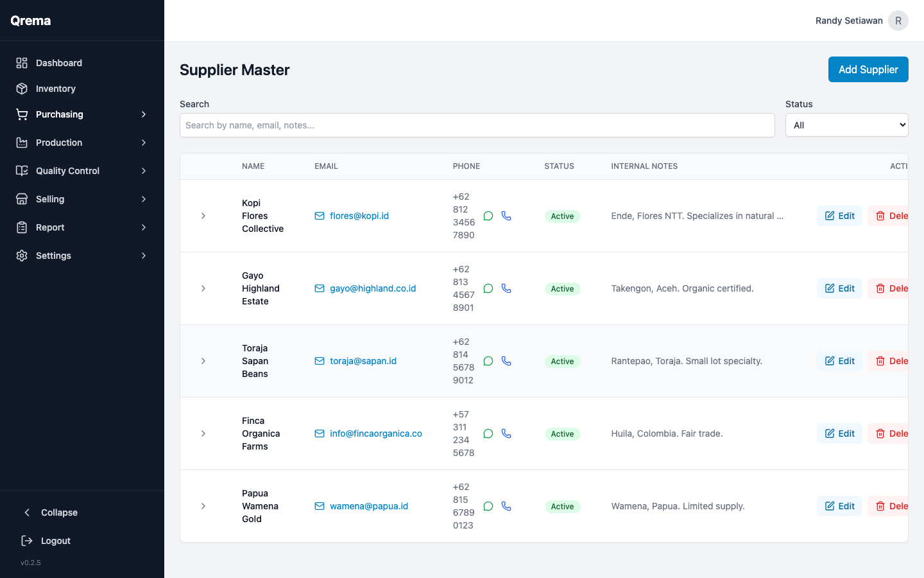
Task: Open the Status filter dropdown
Action: [x=846, y=125]
